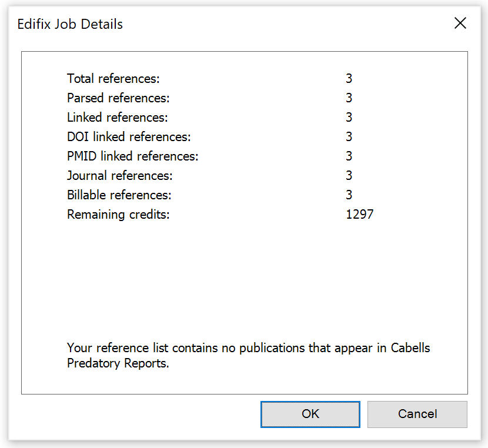
Task: Click the DOI linked references label
Action: tap(124, 136)
